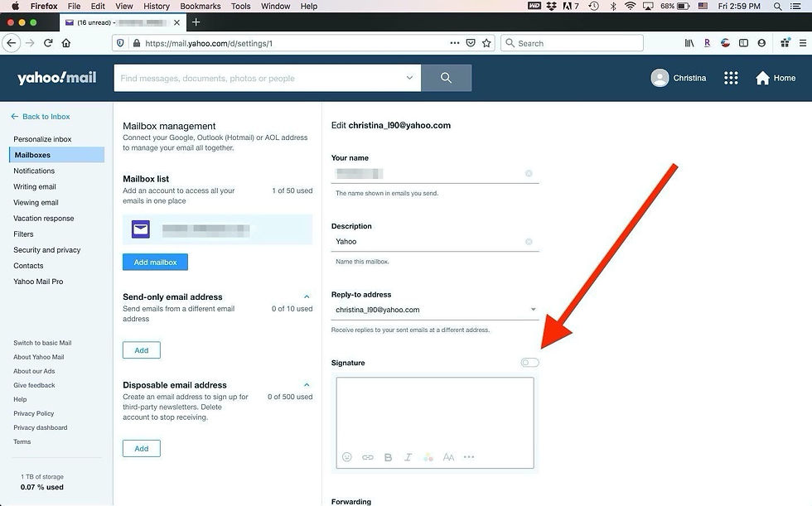Open more signature formatting options
Image resolution: width=812 pixels, height=506 pixels.
coord(469,457)
